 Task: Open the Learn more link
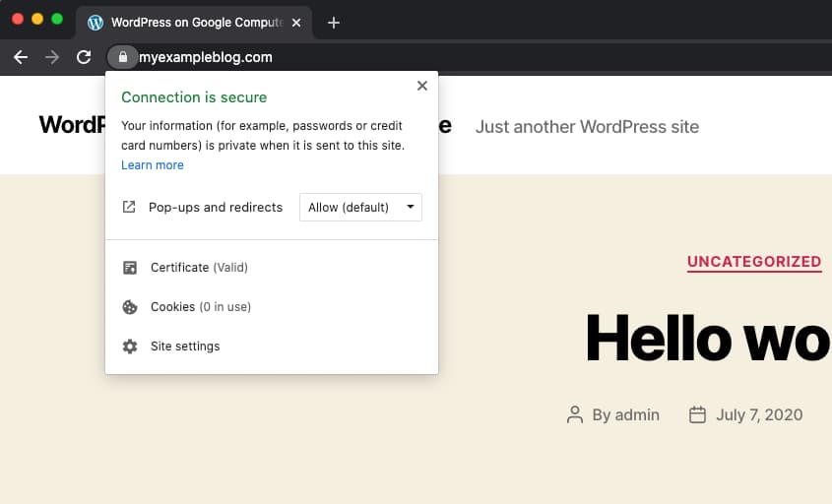tap(153, 165)
